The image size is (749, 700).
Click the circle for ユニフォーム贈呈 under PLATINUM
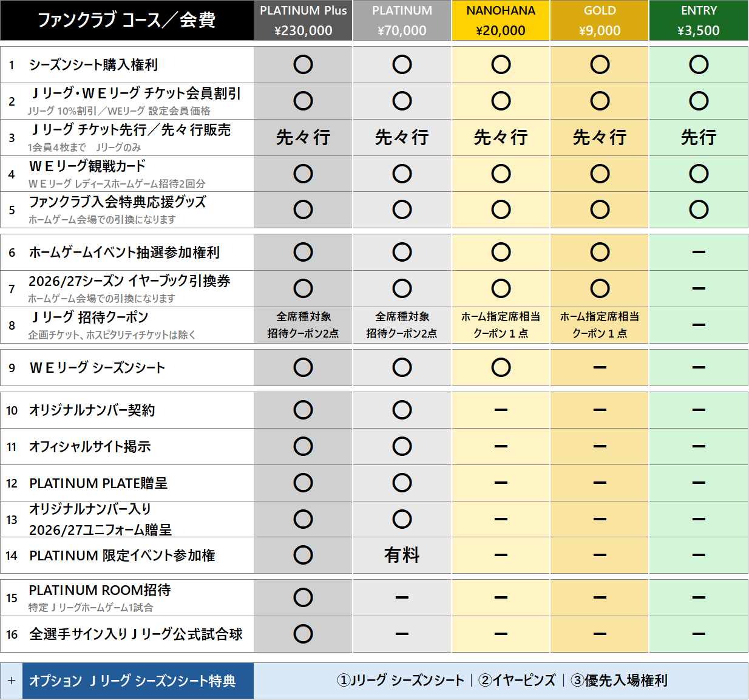tap(402, 519)
